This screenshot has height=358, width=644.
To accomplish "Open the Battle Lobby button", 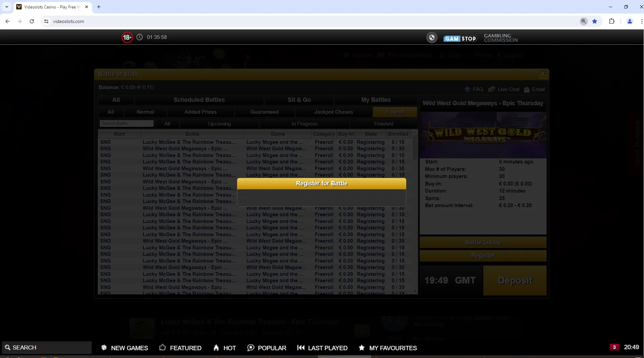I will [483, 242].
